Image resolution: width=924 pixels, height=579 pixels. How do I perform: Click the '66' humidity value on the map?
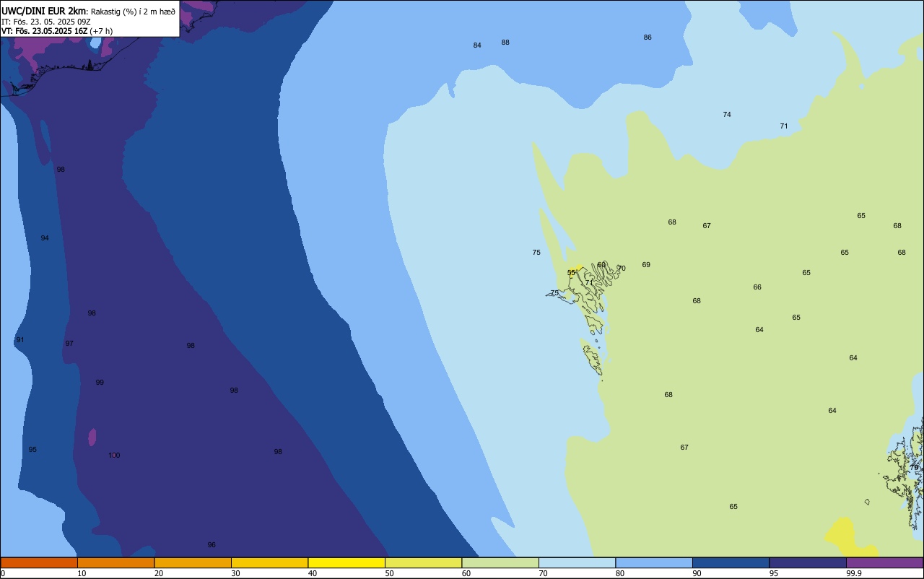click(757, 287)
